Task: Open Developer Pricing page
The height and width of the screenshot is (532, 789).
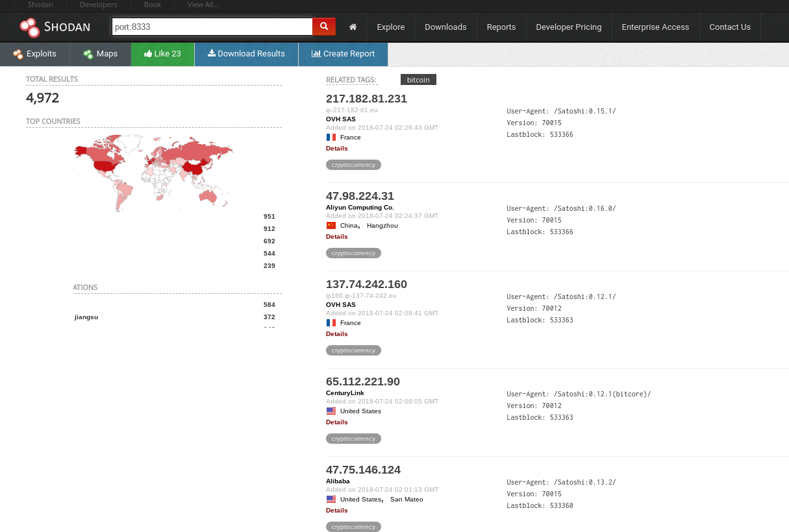Action: click(x=569, y=27)
